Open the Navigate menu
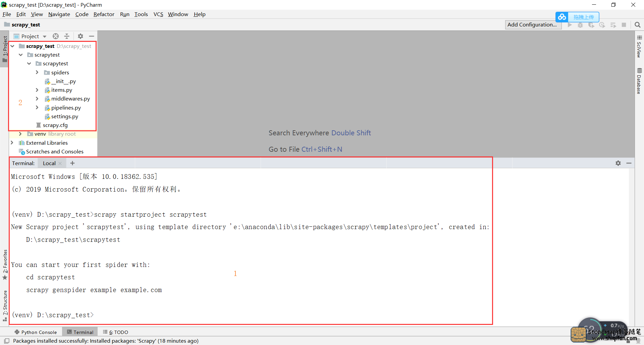The width and height of the screenshot is (644, 345). coord(59,14)
